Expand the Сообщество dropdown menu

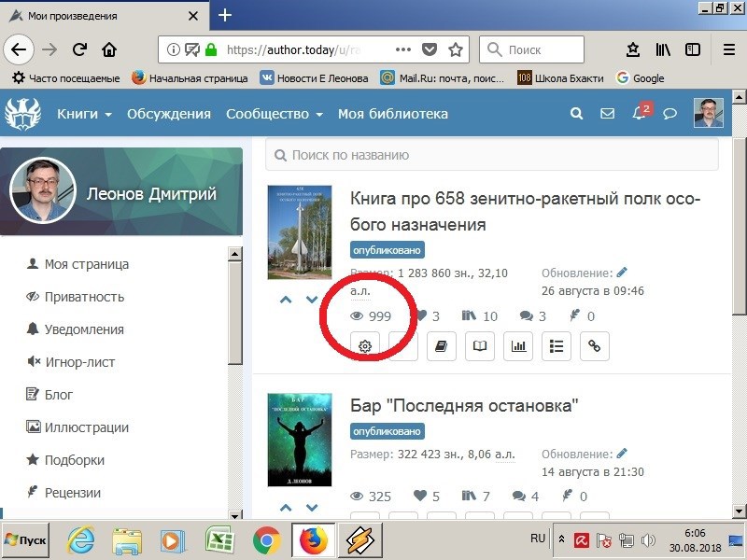pos(274,114)
